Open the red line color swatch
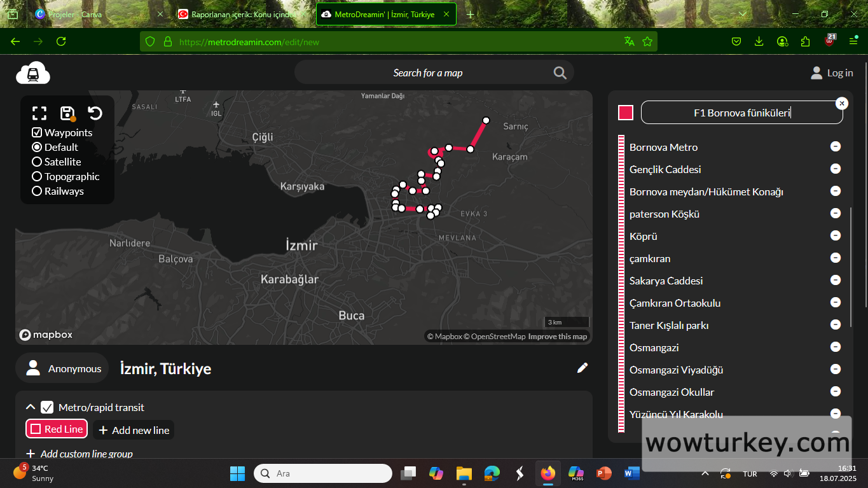The width and height of the screenshot is (868, 488). [x=626, y=113]
